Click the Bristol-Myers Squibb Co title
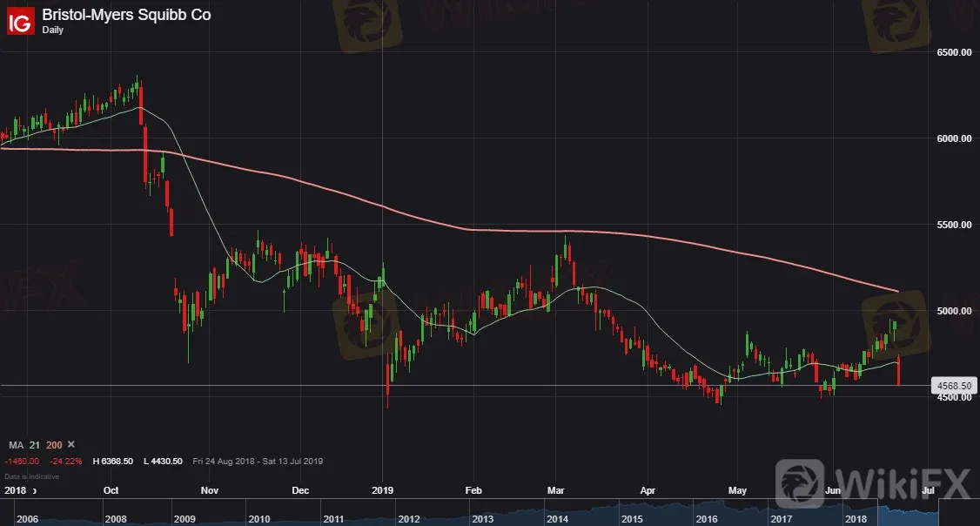This screenshot has height=526, width=980. pos(126,14)
